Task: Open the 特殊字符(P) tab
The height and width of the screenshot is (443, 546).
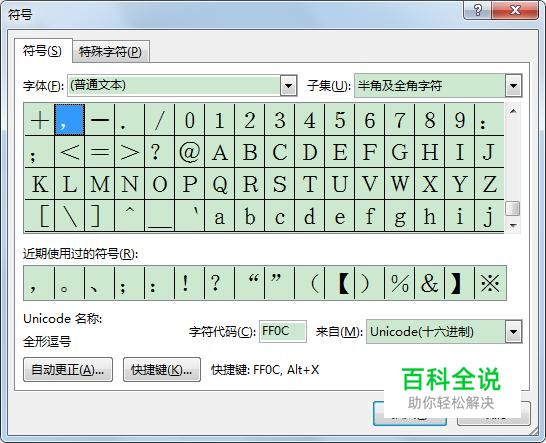Action: (110, 52)
